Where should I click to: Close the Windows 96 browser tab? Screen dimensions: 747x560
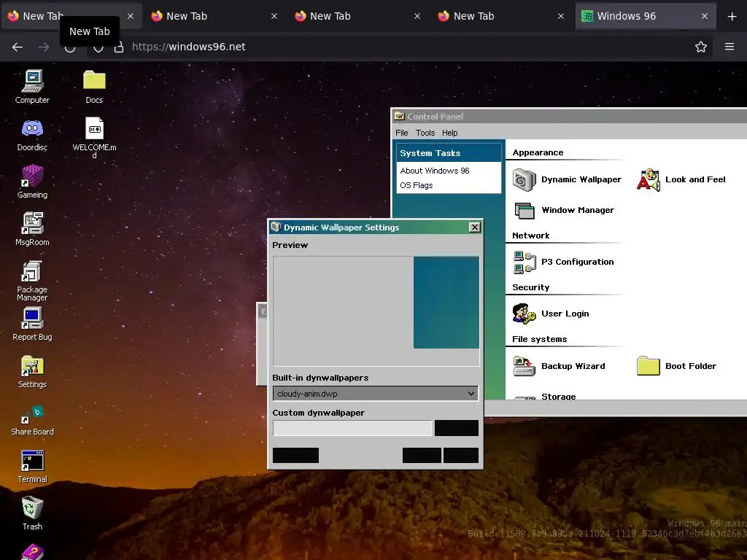point(705,16)
